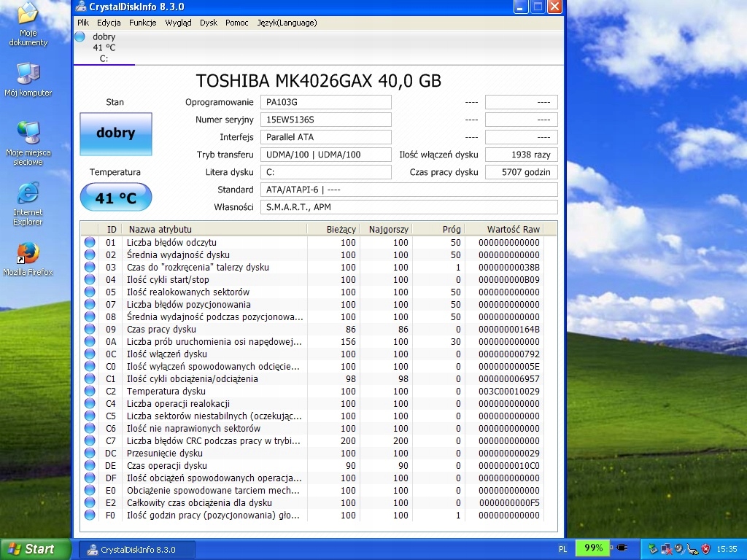Viewport: 747px width, 560px height.
Task: Click the 99% battery indicator in taskbar
Action: tap(593, 548)
